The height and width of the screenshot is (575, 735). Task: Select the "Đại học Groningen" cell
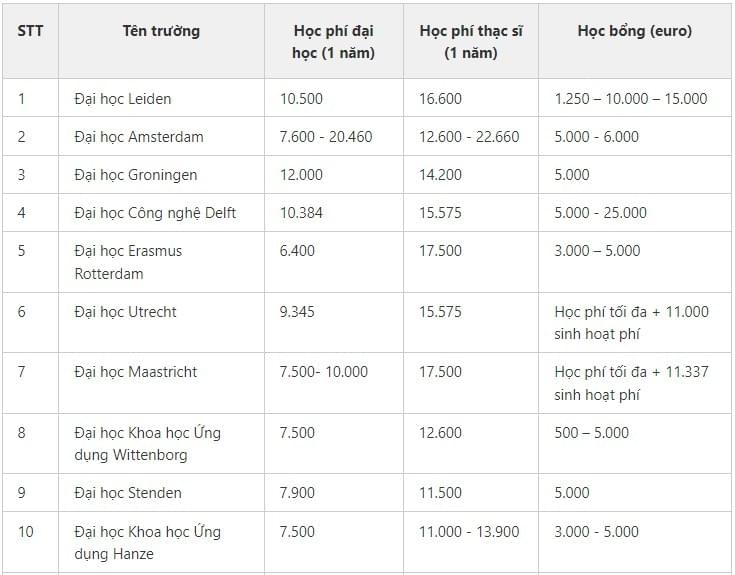click(x=136, y=175)
